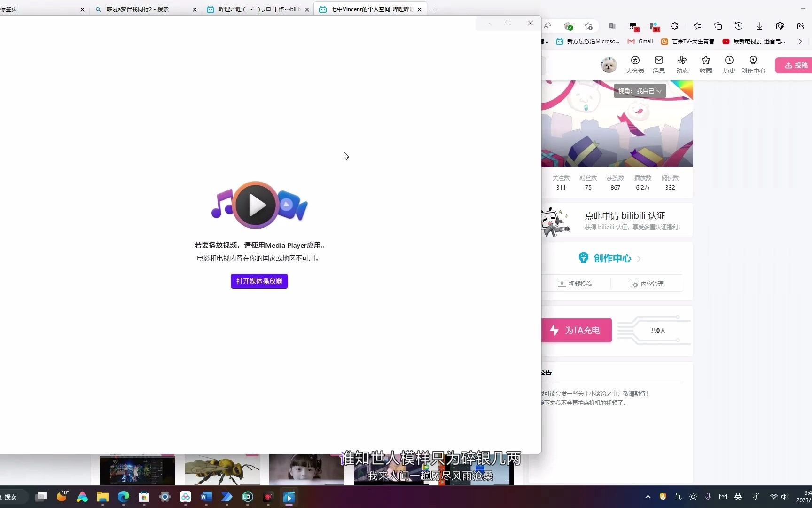Click the 打开媒体播放器 button
Screen dimensions: 812x508
coord(259,281)
